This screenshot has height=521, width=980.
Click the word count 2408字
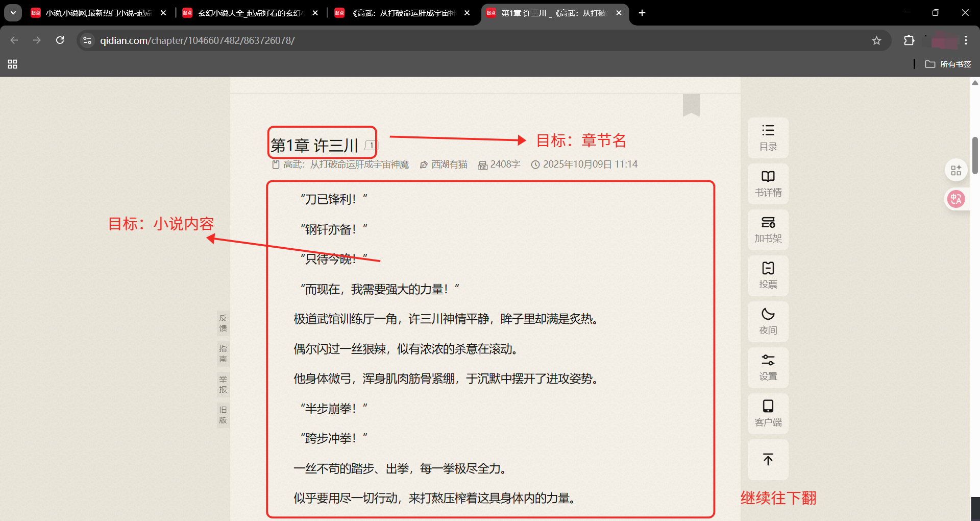click(x=505, y=164)
